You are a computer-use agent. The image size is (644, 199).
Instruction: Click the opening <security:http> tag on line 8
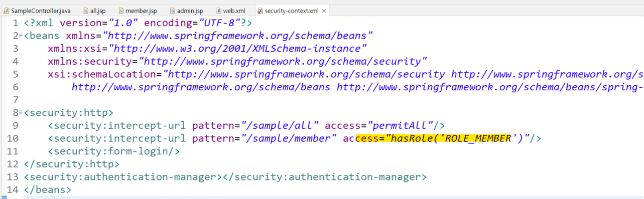coord(69,112)
